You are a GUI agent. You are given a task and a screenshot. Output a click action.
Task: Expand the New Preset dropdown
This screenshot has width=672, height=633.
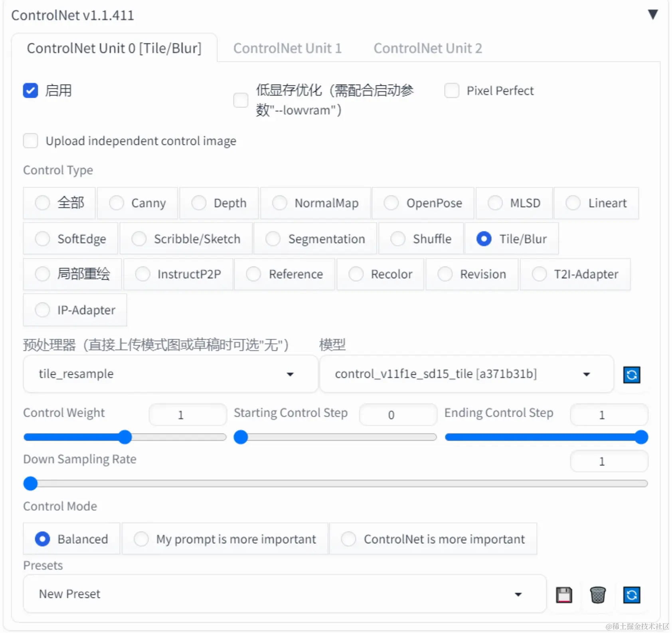[x=285, y=594]
